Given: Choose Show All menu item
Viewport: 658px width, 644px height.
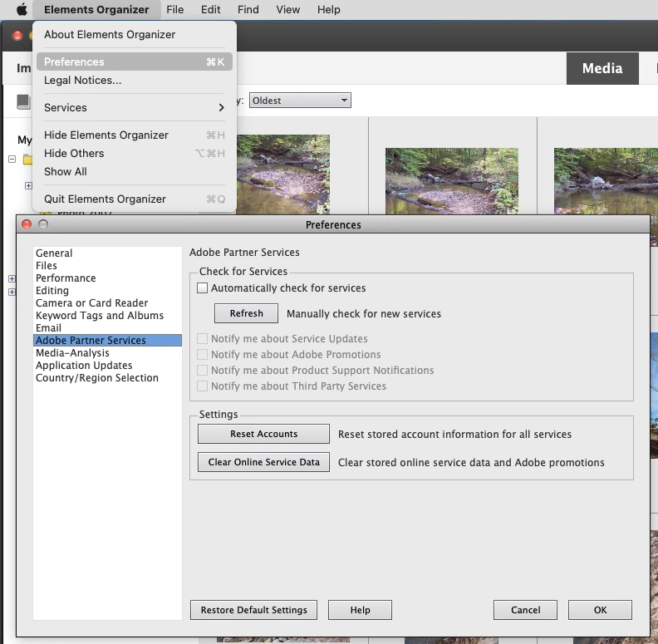Looking at the screenshot, I should click(135, 171).
